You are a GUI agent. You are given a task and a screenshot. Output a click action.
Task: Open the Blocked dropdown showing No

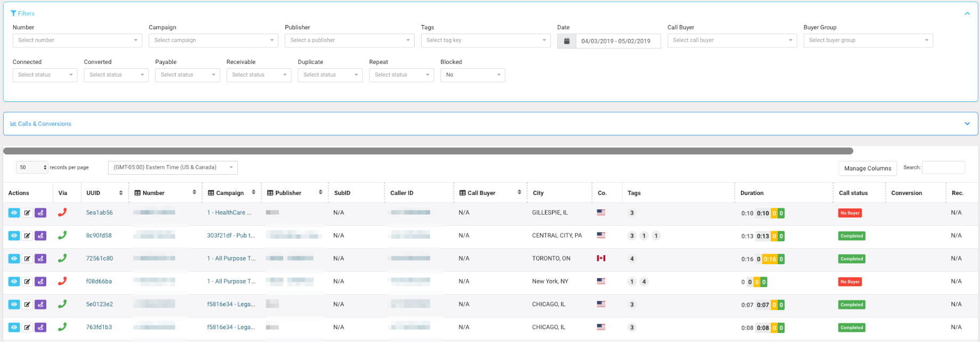point(473,75)
